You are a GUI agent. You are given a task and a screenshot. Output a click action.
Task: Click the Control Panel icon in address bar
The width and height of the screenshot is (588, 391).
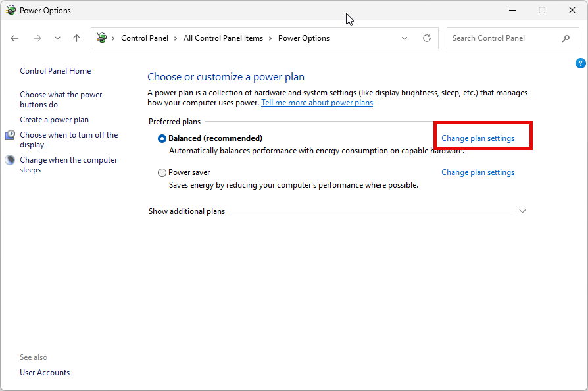pos(102,38)
